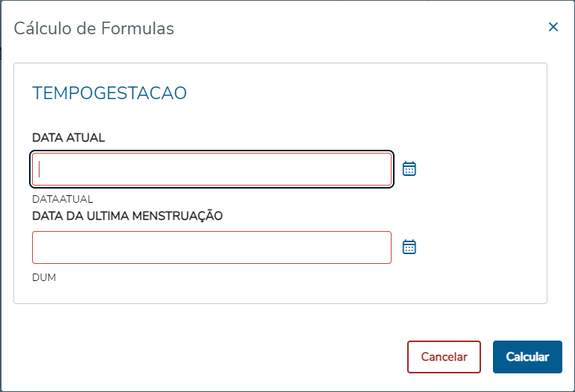The width and height of the screenshot is (575, 392).
Task: Open the calendar picker for DATA ATUAL
Action: pyautogui.click(x=409, y=168)
